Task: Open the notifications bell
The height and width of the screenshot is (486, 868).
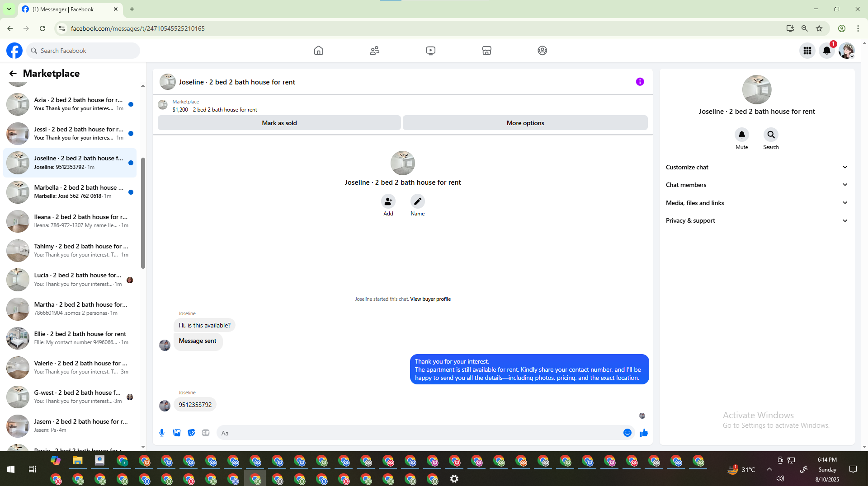Action: pos(827,51)
